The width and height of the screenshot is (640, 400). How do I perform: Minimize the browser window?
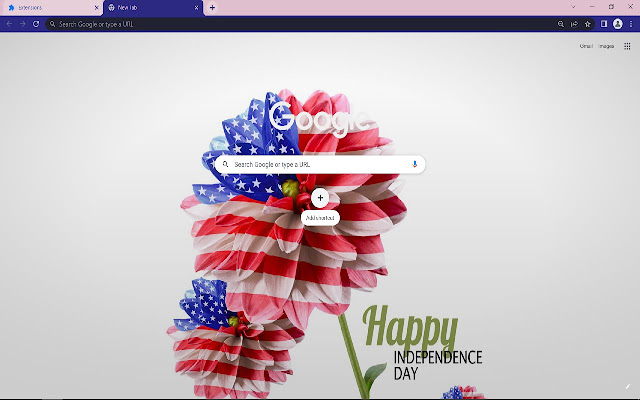592,7
